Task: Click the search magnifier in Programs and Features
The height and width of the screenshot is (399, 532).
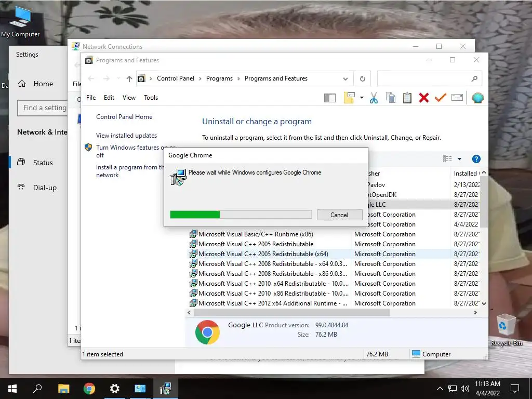Action: pos(474,79)
